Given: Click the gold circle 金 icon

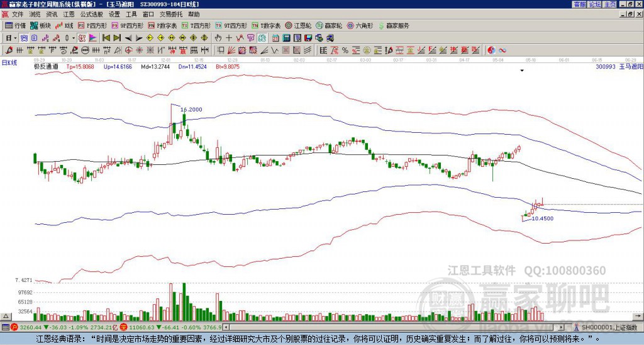Looking at the screenshot, I should (367, 50).
